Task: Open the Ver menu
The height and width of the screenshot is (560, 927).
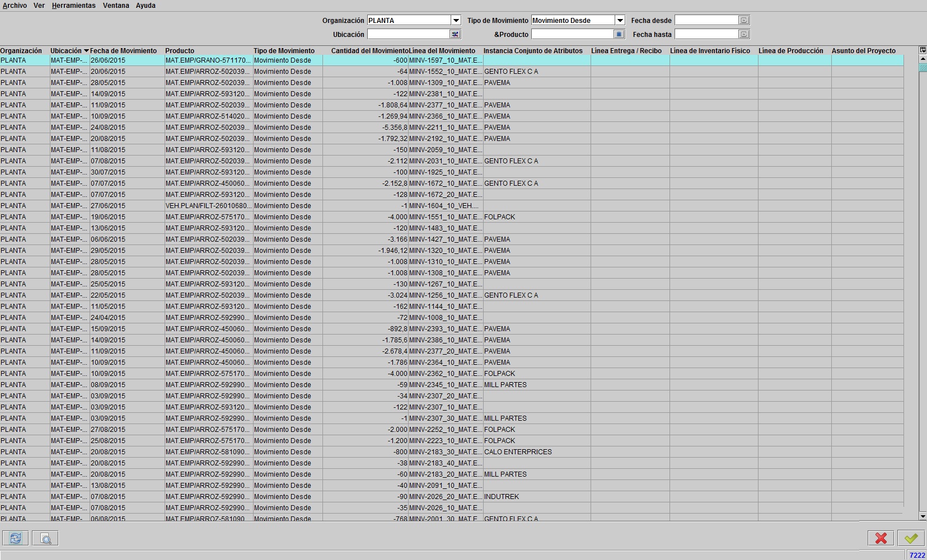Action: 39,6
